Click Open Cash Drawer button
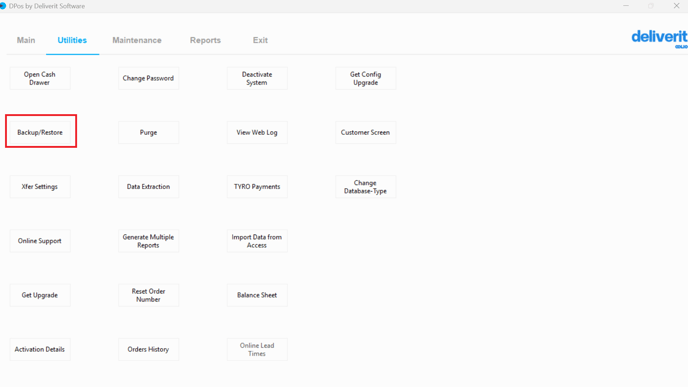Screen dimensions: 688x387 [x=40, y=78]
